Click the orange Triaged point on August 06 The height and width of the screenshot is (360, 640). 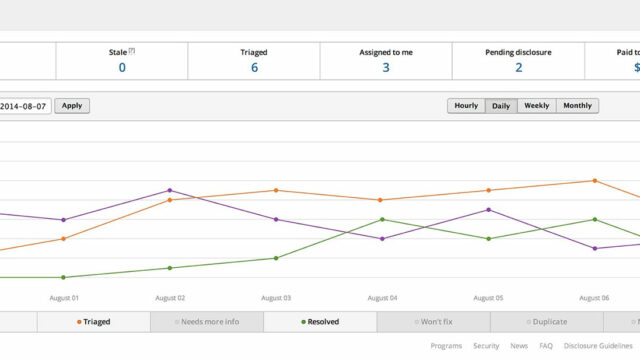pyautogui.click(x=595, y=181)
